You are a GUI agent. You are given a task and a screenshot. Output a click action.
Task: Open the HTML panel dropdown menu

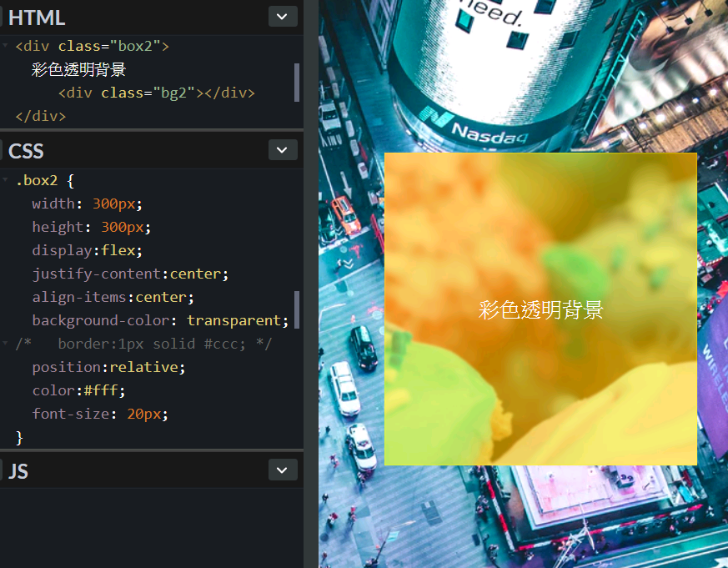pyautogui.click(x=283, y=17)
